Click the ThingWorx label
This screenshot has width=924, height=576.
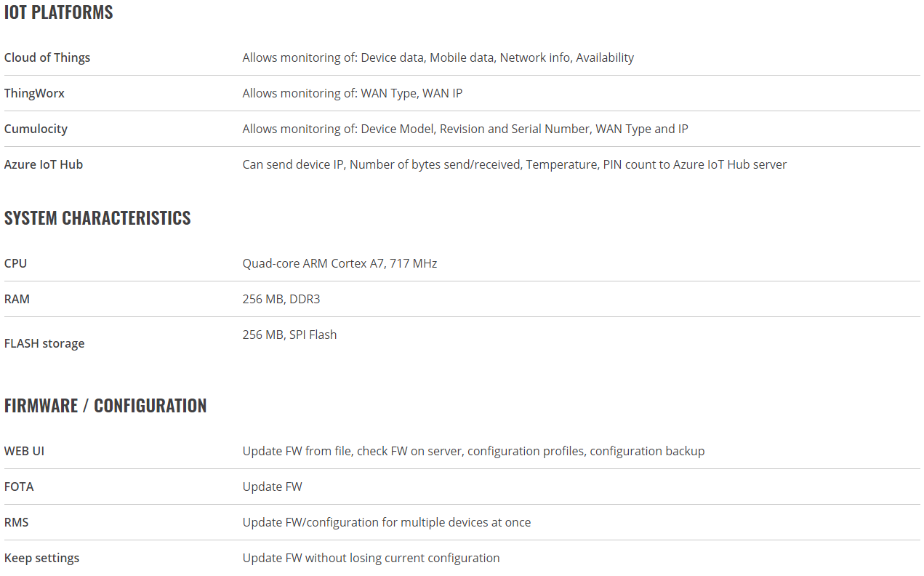tap(34, 93)
